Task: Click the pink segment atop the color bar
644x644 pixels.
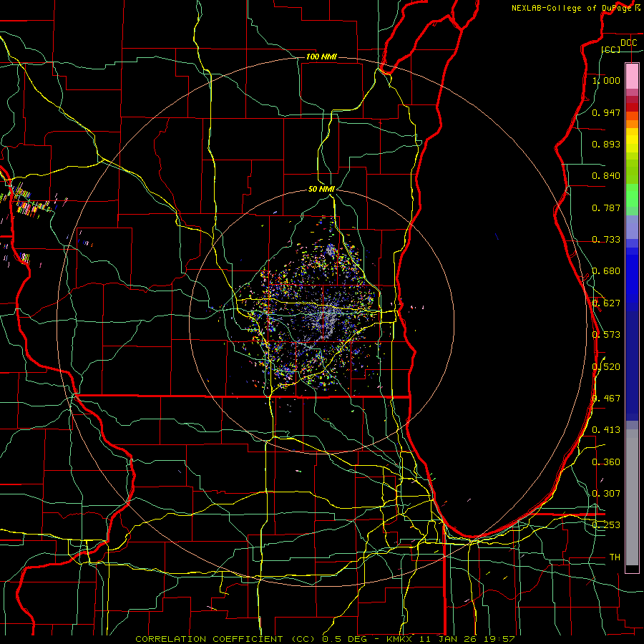Action: tap(632, 77)
